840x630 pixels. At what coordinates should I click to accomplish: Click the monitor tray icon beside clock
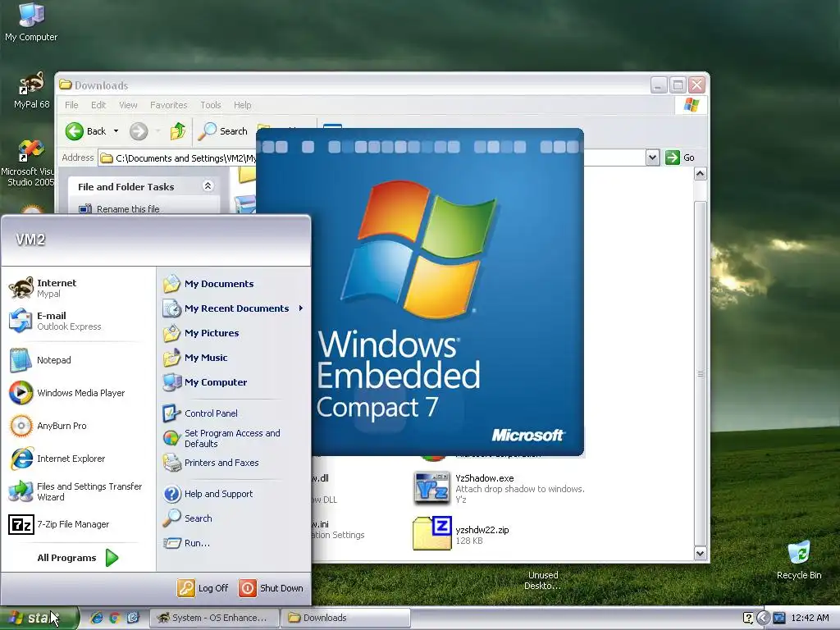point(779,618)
